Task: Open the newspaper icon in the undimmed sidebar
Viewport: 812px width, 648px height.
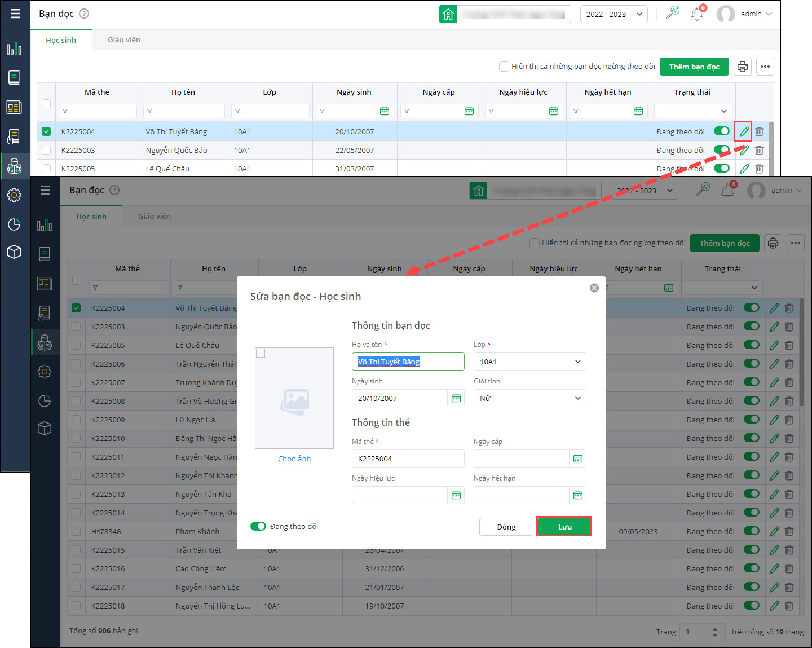Action: 14,107
